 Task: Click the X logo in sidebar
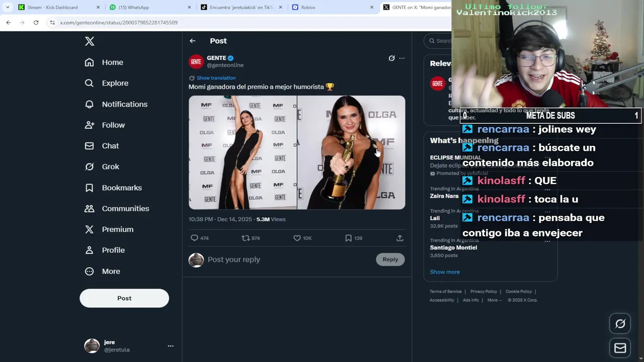coord(90,41)
